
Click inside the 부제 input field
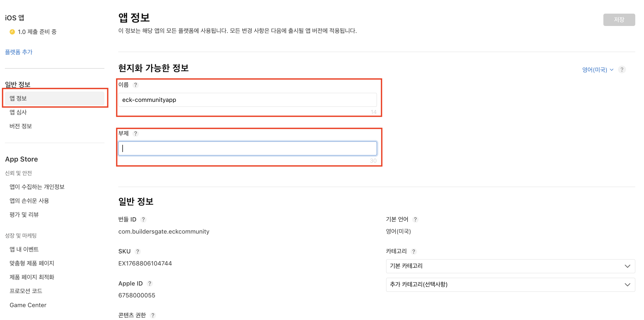[247, 148]
